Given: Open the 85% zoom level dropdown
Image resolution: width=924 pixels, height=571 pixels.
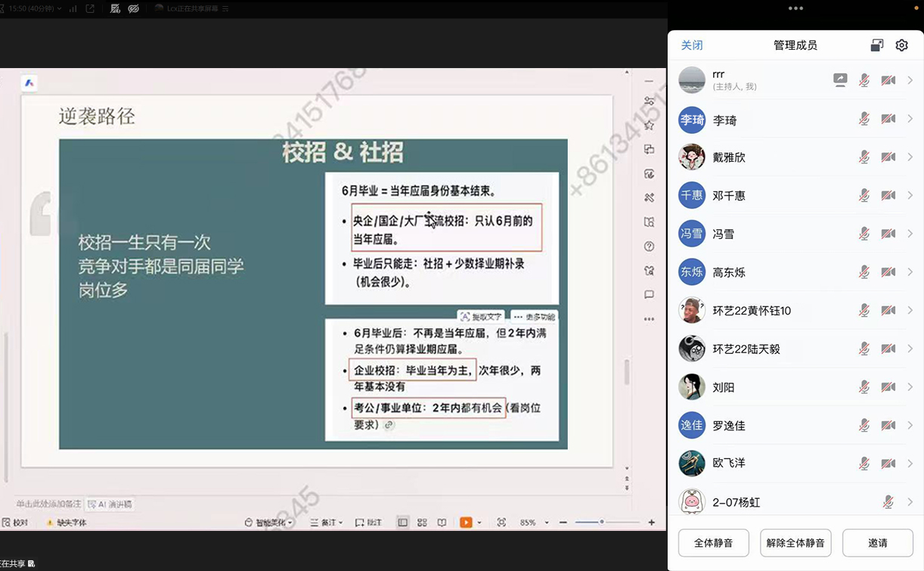Looking at the screenshot, I should [532, 523].
